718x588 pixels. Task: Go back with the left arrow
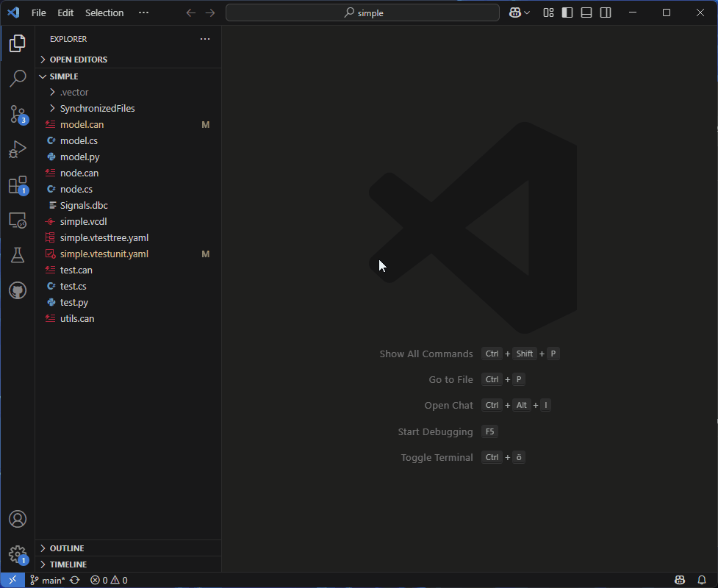coord(191,12)
